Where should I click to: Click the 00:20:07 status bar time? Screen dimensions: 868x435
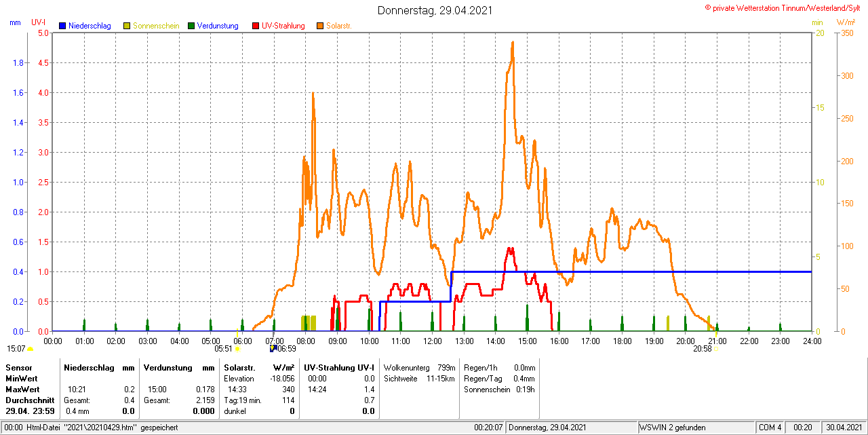[x=488, y=428]
